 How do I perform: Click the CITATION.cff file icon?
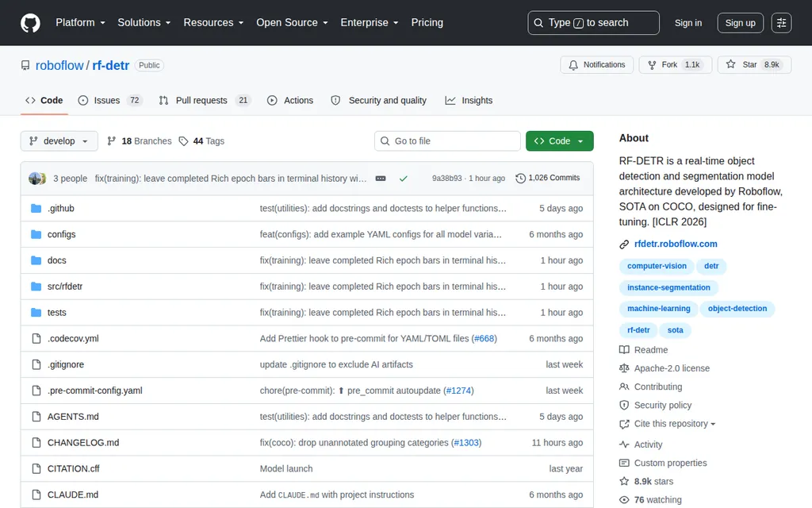coord(36,468)
